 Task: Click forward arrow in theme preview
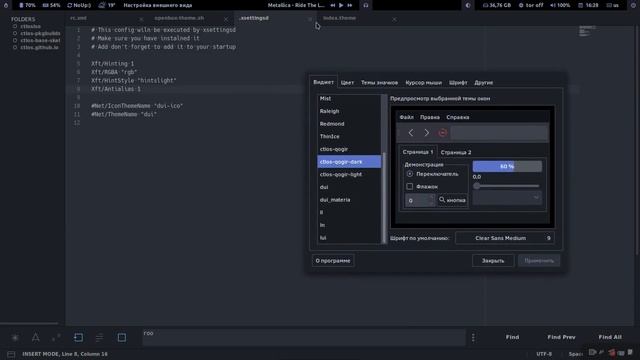click(x=427, y=133)
